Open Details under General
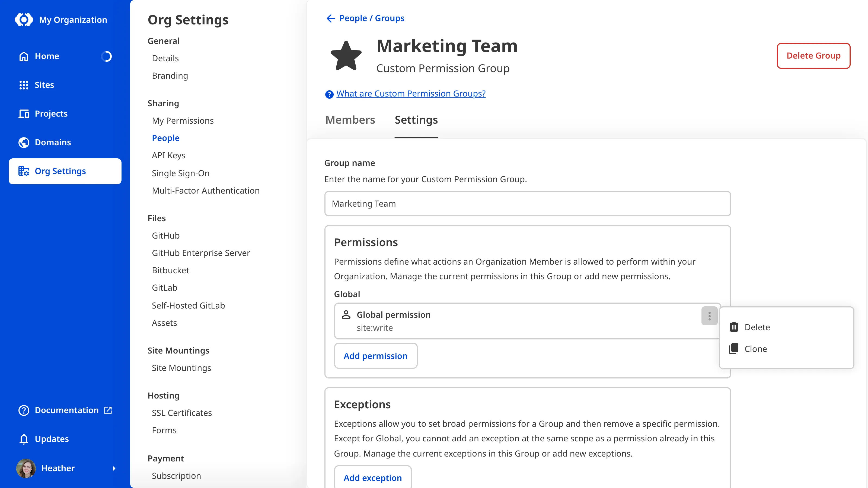The image size is (868, 488). [165, 58]
